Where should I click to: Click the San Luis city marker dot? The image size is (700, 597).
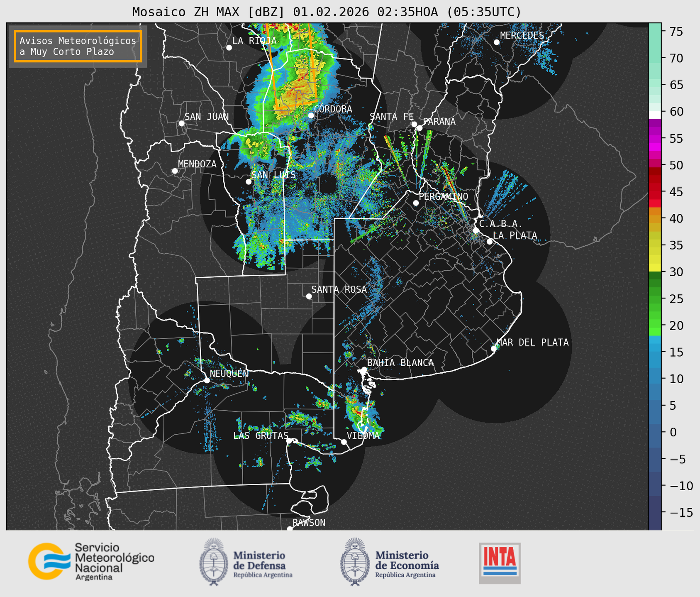(x=249, y=182)
